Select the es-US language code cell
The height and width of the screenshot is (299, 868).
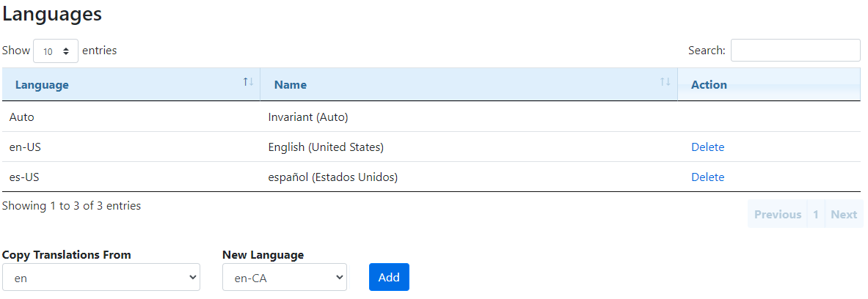[26, 177]
